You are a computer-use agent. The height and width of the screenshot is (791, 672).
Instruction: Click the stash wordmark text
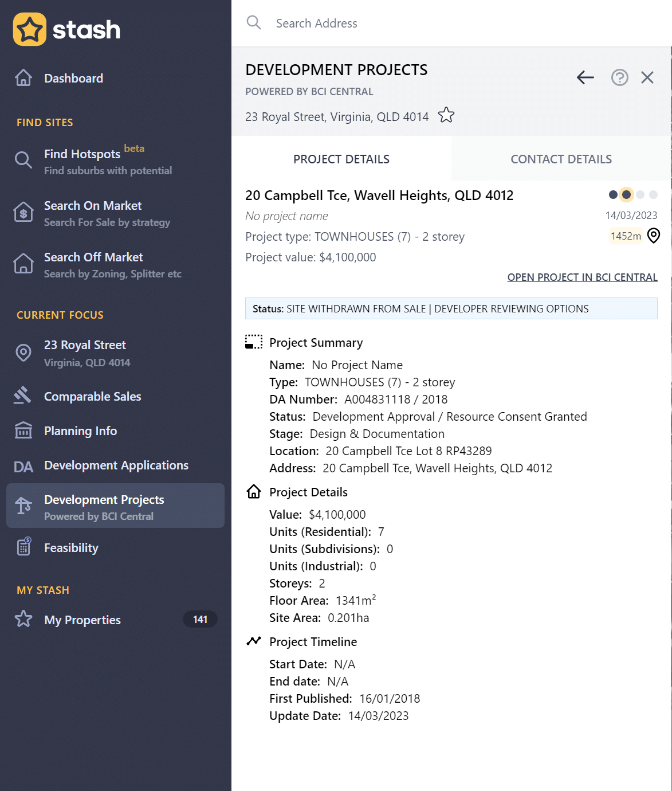(x=87, y=30)
